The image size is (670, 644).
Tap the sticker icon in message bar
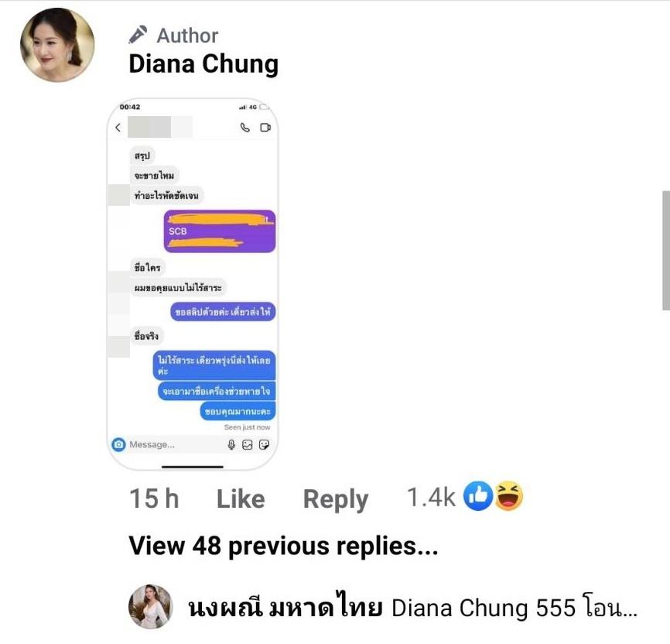[x=264, y=445]
